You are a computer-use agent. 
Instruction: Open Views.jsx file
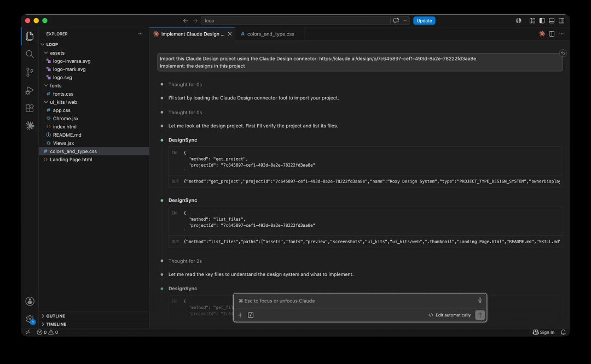tap(63, 143)
